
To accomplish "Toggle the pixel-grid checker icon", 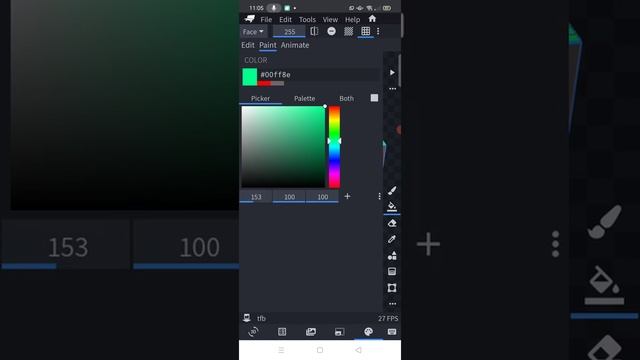I will pos(349,31).
